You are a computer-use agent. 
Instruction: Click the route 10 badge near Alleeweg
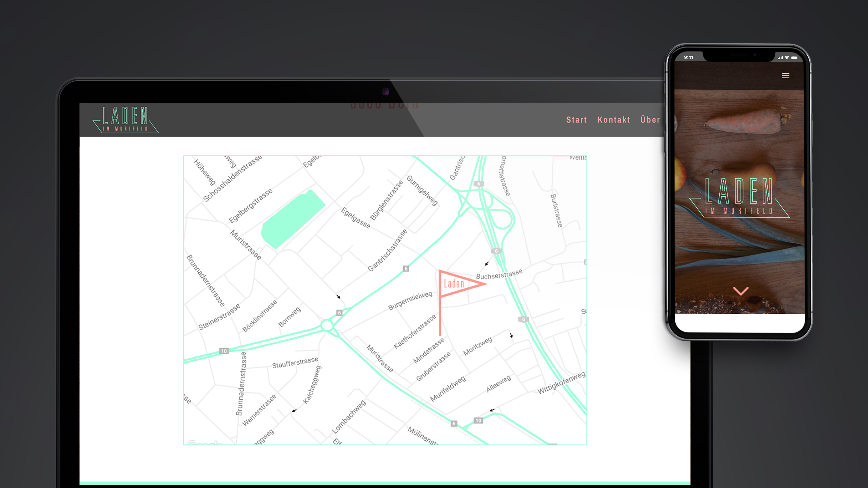tap(478, 420)
